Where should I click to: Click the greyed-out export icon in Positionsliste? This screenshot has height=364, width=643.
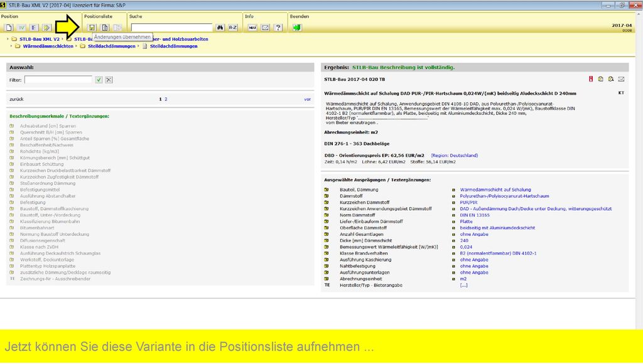coord(117,28)
